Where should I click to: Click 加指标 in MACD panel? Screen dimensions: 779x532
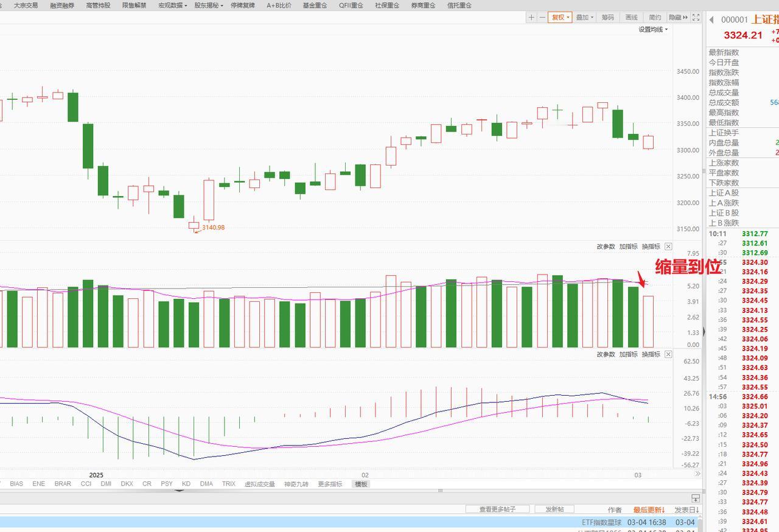pos(629,354)
